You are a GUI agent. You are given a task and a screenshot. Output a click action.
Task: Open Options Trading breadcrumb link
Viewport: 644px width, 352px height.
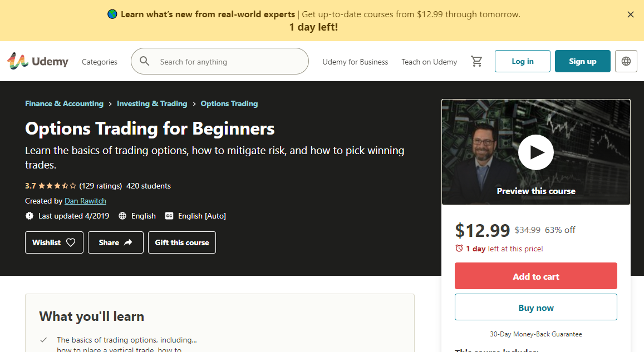[x=229, y=103]
